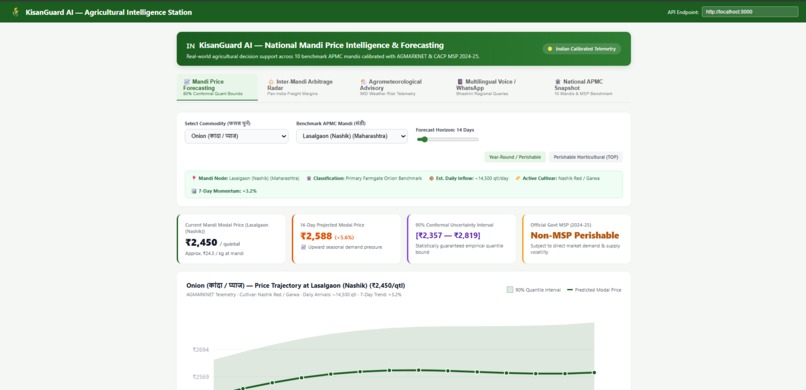The height and width of the screenshot is (390, 806).
Task: Open the Benchmark APMC Mandi dropdown
Action: (x=352, y=136)
